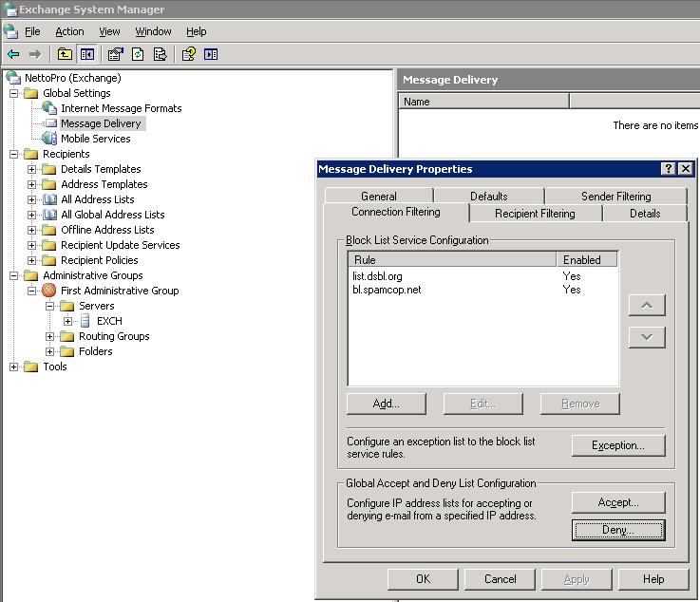Click the Help toolbar icon
Viewport: 700px width, 602px height.
pos(189,54)
